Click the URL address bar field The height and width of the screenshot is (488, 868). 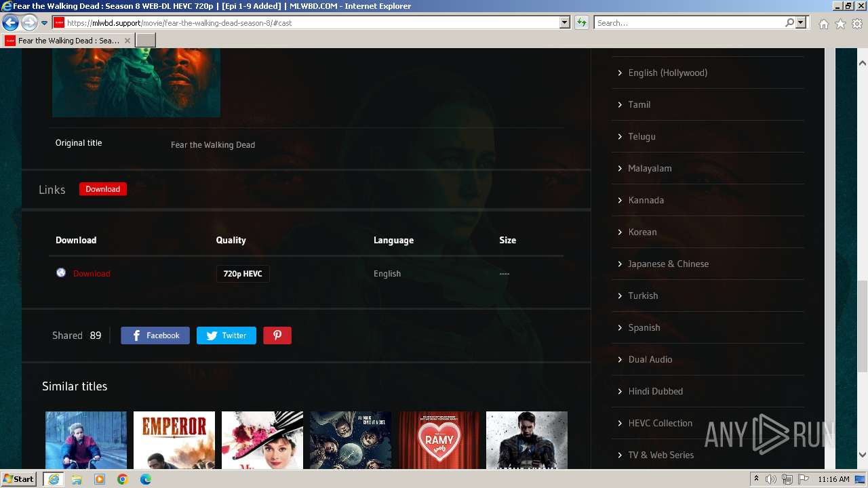305,22
